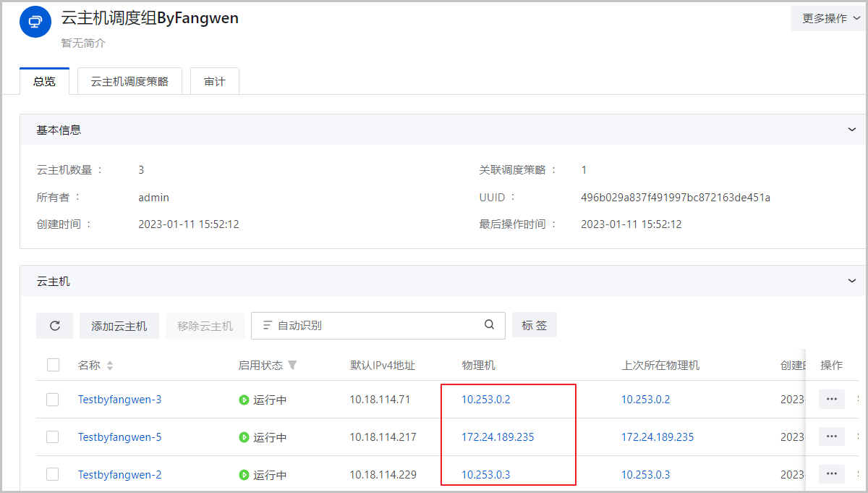Click the filter funnel icon beside 启用状态
This screenshot has width=868, height=493.
(x=292, y=365)
